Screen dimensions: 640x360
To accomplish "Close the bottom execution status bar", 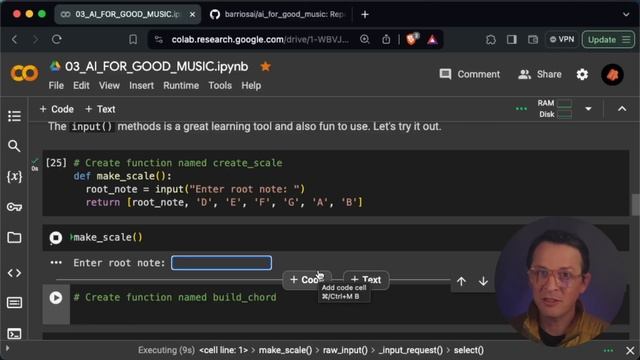I will tap(630, 350).
